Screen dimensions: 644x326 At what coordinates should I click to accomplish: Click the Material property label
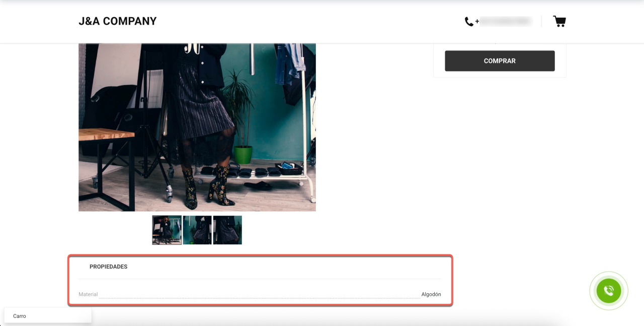click(x=88, y=294)
